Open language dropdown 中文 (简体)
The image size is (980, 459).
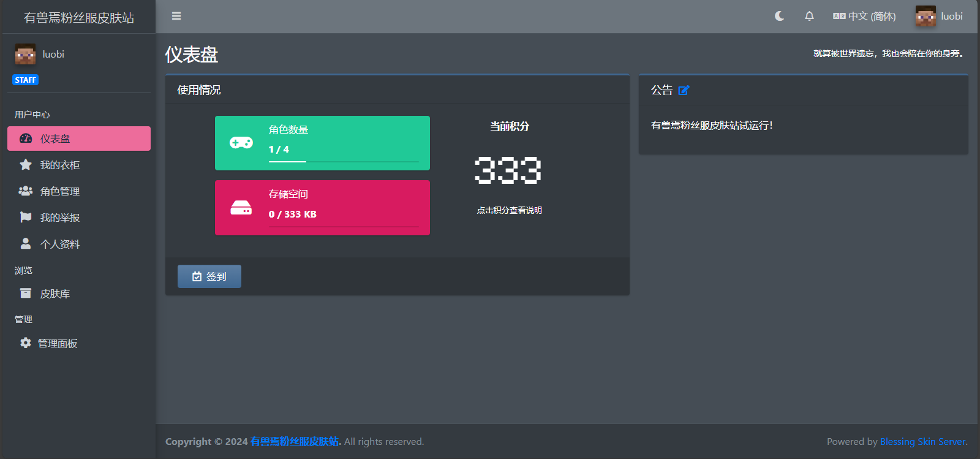click(864, 16)
